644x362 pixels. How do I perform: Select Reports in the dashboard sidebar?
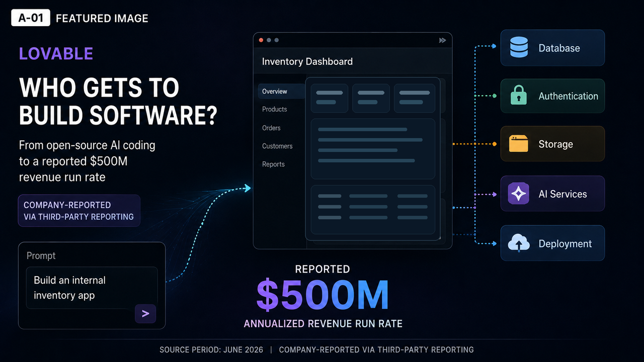point(273,164)
